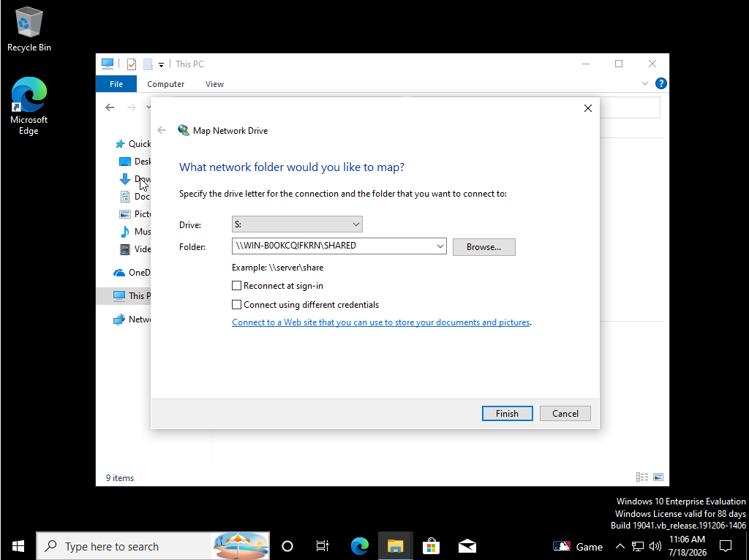Open Task View on taskbar
Screen dimensions: 749x560
coord(323,546)
